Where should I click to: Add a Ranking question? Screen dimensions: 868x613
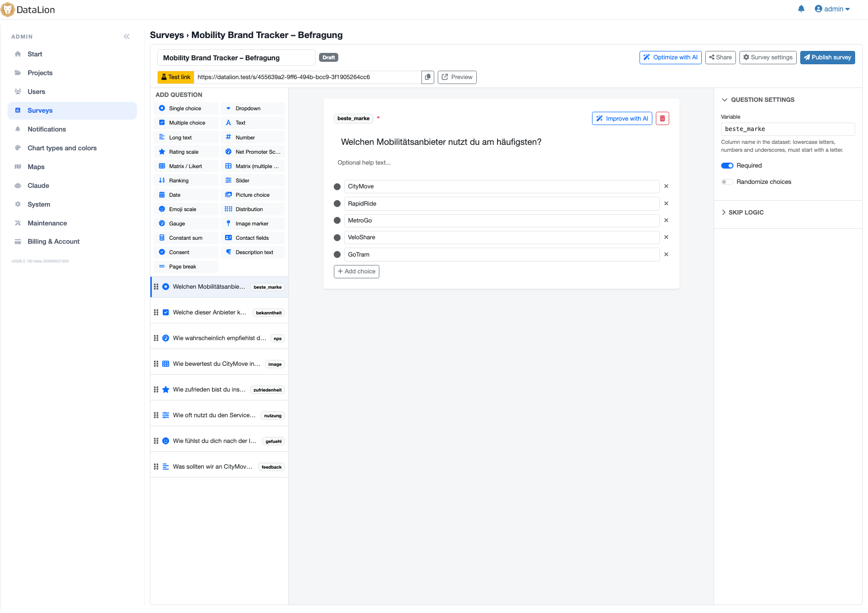coord(186,180)
